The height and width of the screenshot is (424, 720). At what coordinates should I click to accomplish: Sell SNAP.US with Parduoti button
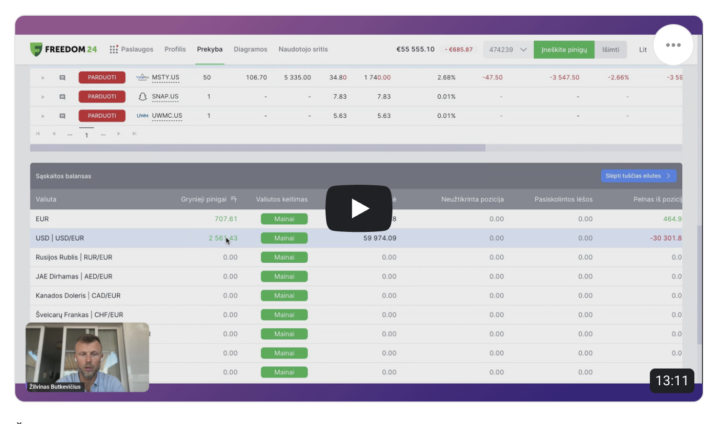pyautogui.click(x=102, y=96)
